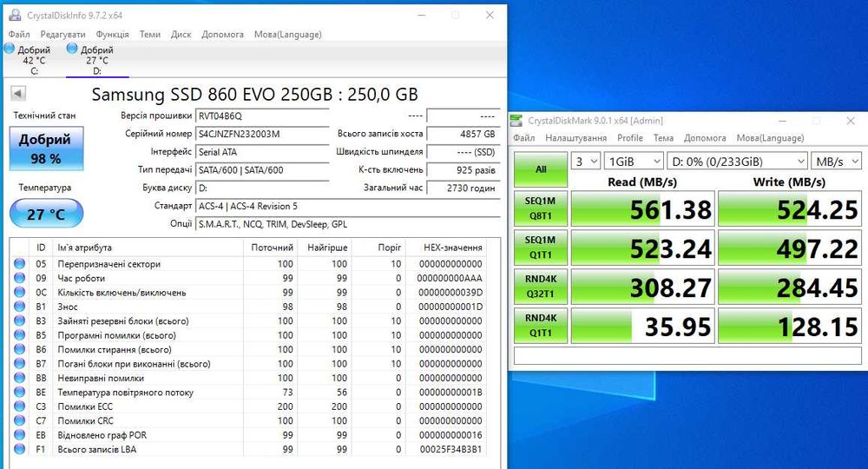
Task: Click status orb for attribute C3 row
Action: click(x=20, y=406)
